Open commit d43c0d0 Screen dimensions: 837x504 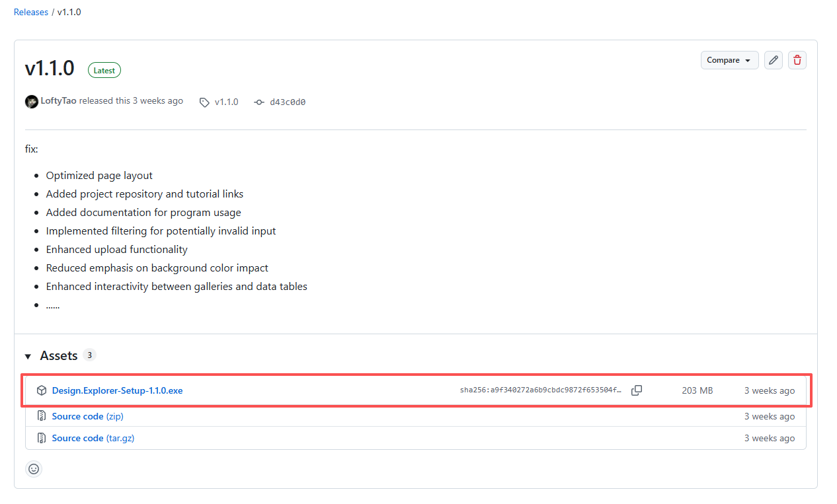(x=287, y=102)
